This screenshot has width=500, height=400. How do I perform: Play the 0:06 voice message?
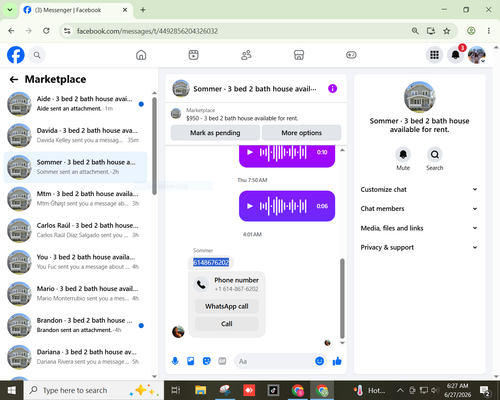(x=250, y=206)
